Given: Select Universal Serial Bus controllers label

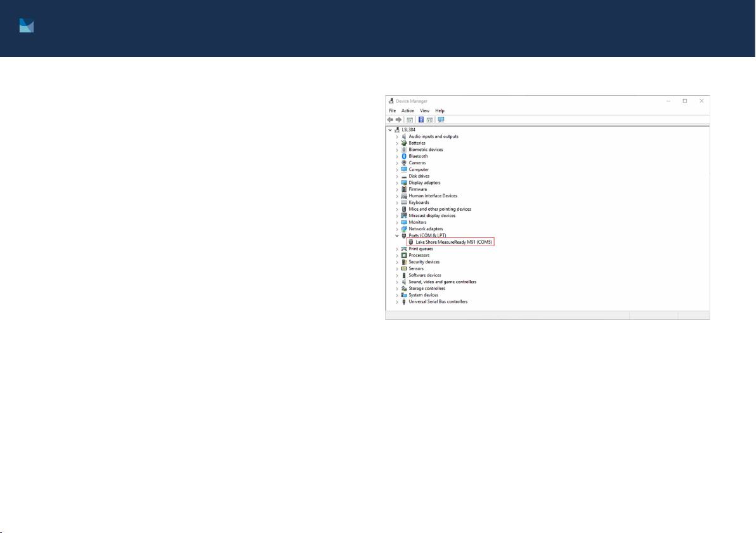Looking at the screenshot, I should (438, 302).
